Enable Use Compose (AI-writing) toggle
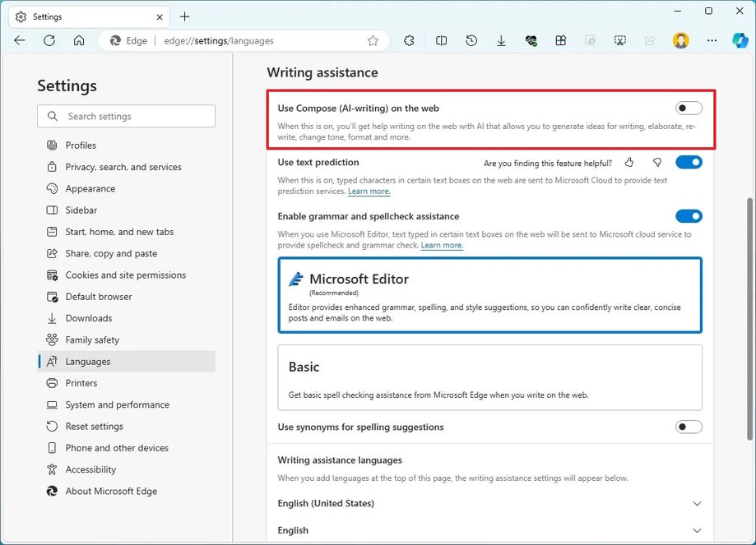This screenshot has width=756, height=545. click(x=689, y=109)
